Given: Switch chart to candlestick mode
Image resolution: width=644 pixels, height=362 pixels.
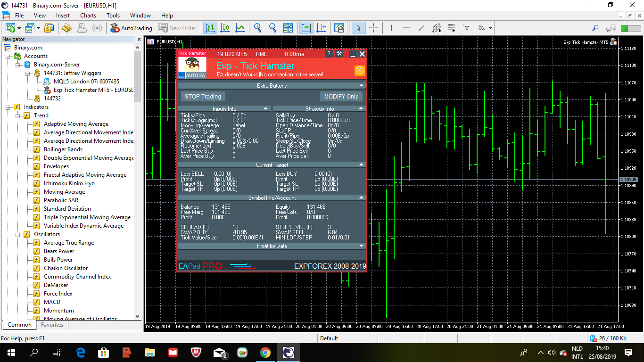Looking at the screenshot, I should click(x=225, y=28).
